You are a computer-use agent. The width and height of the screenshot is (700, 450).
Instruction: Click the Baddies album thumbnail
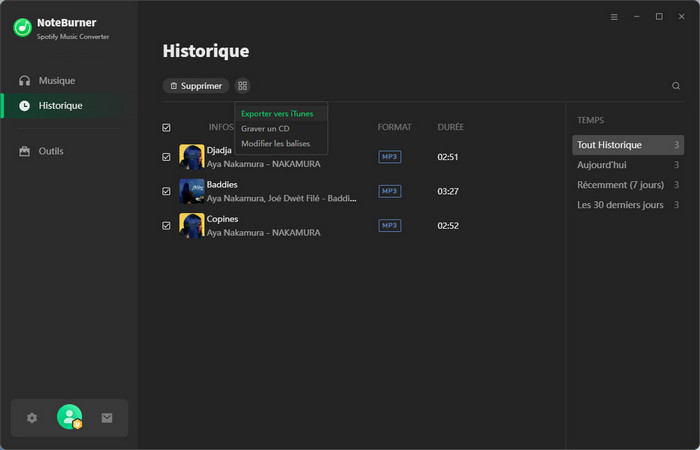tap(192, 191)
